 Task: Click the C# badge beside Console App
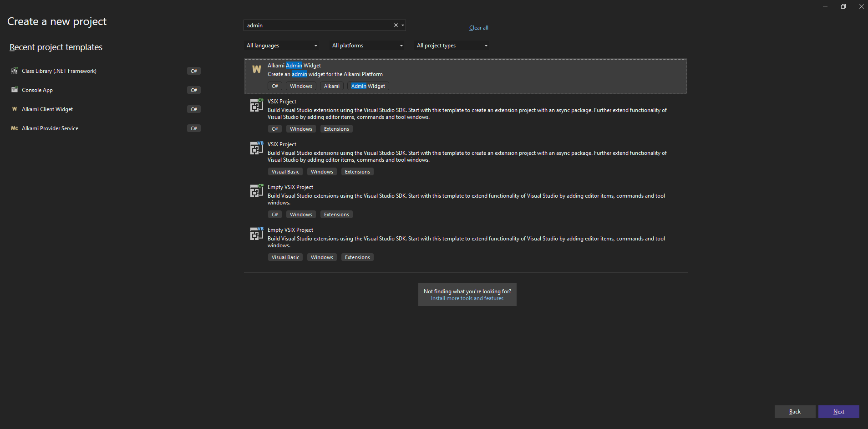pos(194,90)
